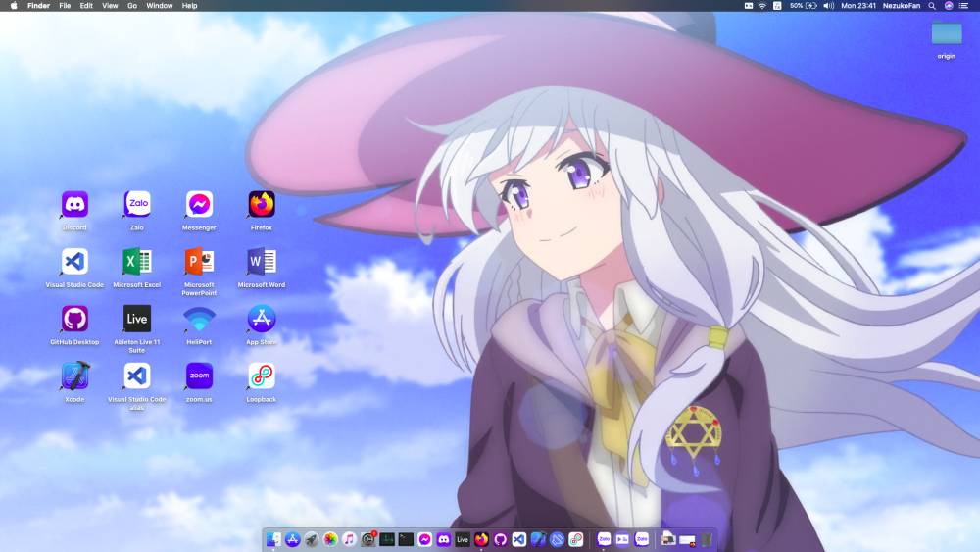Open System Preferences in the Dock
Image resolution: width=980 pixels, height=552 pixels.
pos(368,539)
